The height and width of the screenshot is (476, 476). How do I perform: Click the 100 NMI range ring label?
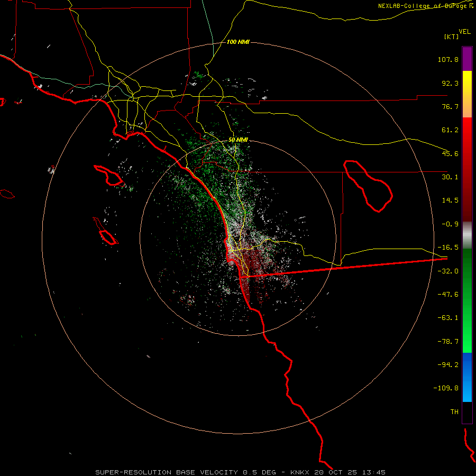coord(238,42)
